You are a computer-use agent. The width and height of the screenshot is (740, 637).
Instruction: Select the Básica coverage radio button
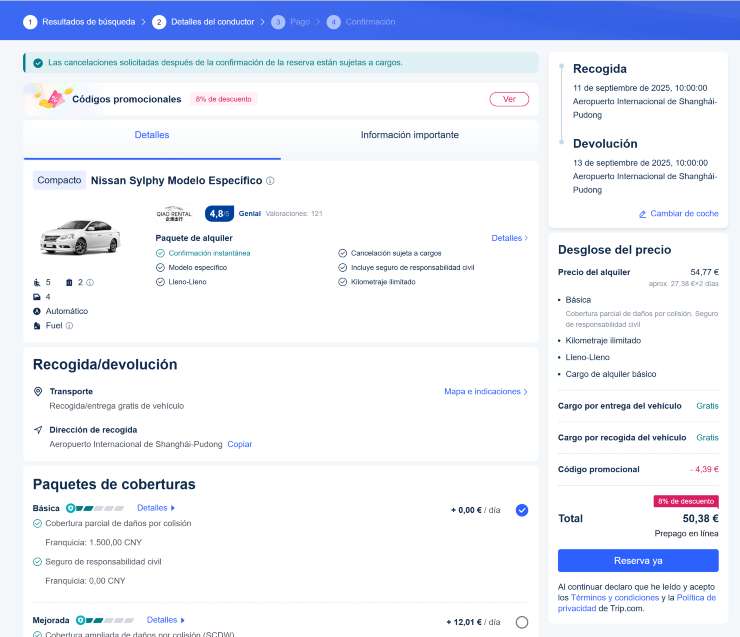click(522, 510)
